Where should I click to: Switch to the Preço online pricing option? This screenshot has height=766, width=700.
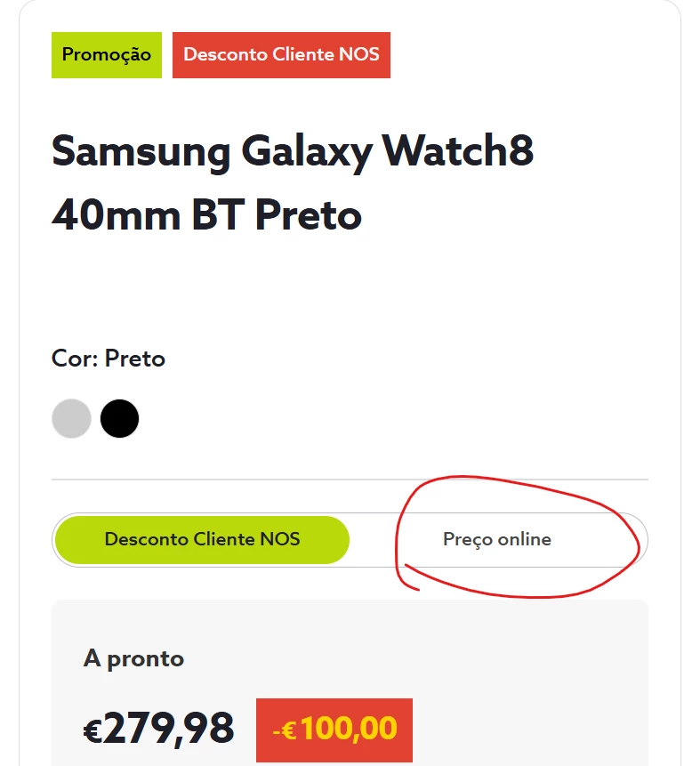click(497, 539)
